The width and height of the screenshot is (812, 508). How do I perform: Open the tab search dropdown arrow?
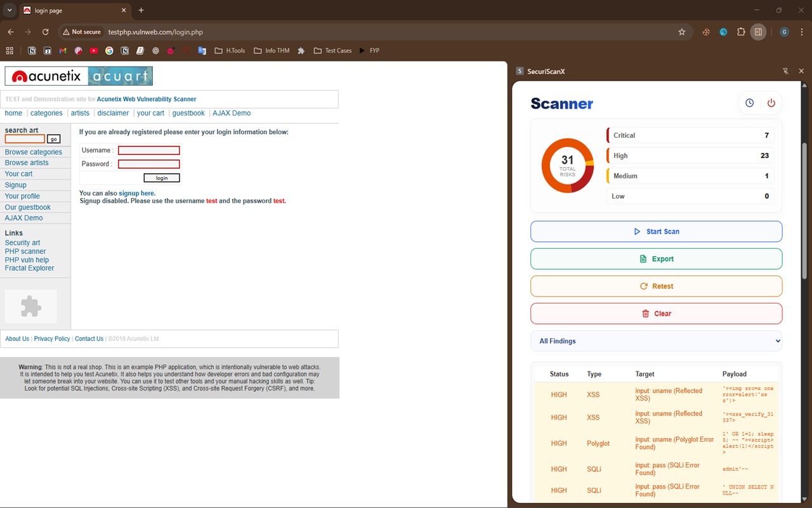[10, 10]
